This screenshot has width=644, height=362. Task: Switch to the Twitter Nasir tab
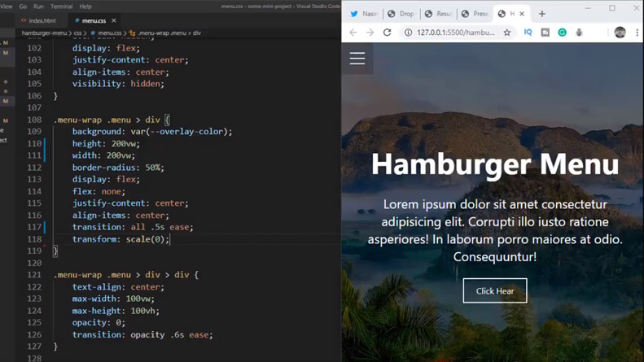[364, 14]
